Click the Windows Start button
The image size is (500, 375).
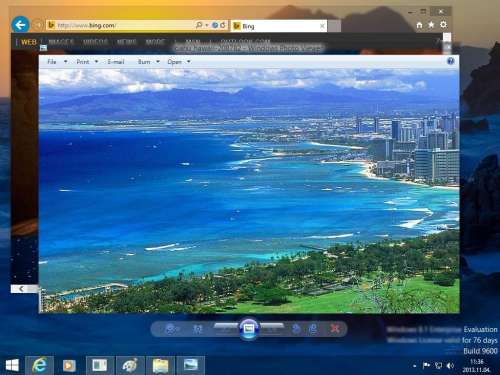pyautogui.click(x=12, y=365)
